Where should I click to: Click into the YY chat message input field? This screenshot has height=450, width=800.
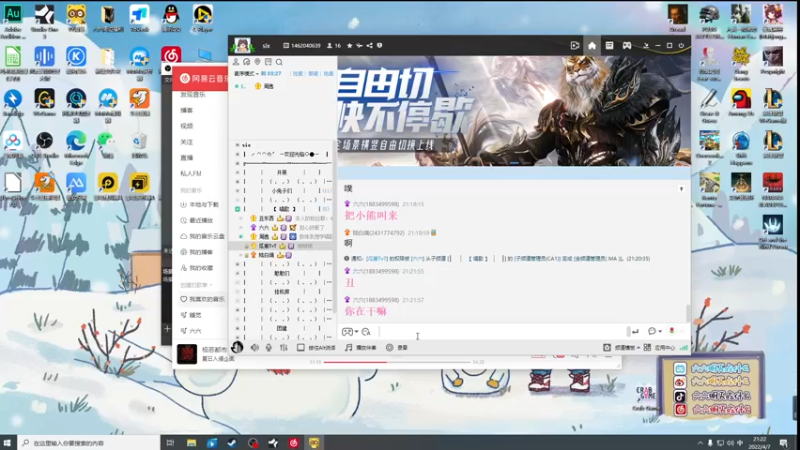pyautogui.click(x=503, y=332)
